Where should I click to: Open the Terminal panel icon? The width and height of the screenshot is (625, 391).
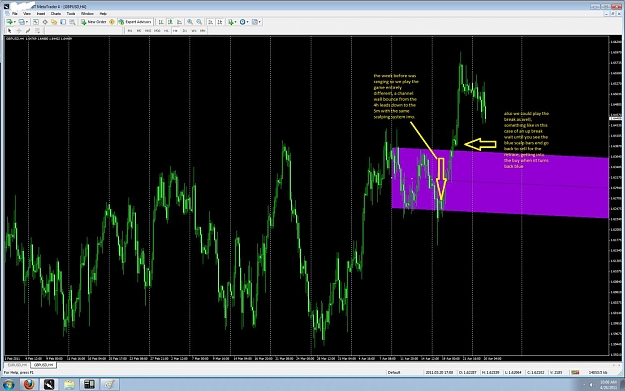point(63,22)
